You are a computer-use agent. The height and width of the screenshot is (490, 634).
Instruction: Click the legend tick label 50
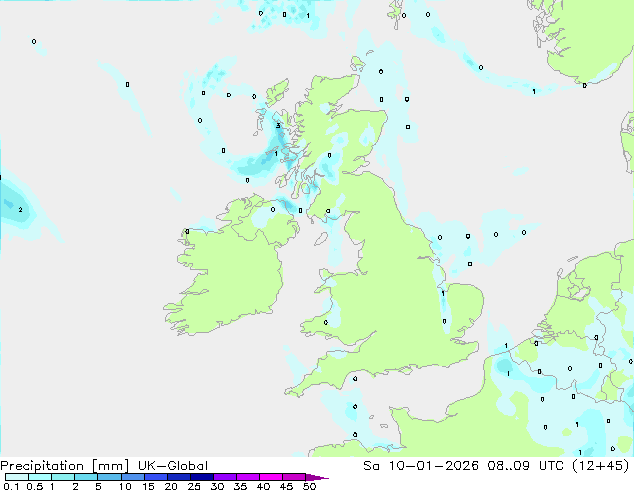coord(309,487)
